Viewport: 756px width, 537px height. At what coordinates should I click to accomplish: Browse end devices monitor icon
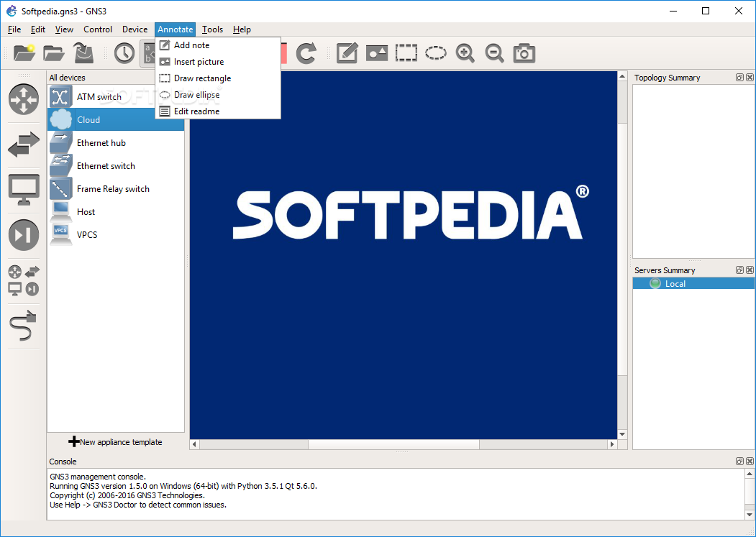24,190
